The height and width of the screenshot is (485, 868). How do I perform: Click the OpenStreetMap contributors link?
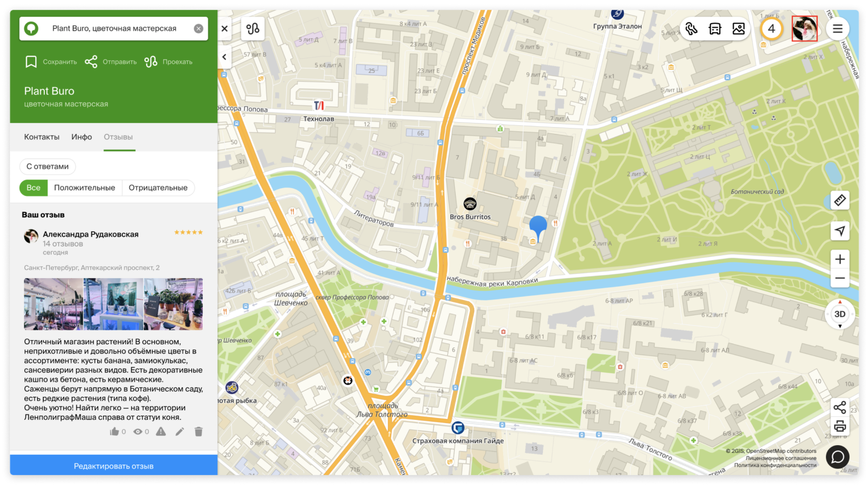point(781,451)
